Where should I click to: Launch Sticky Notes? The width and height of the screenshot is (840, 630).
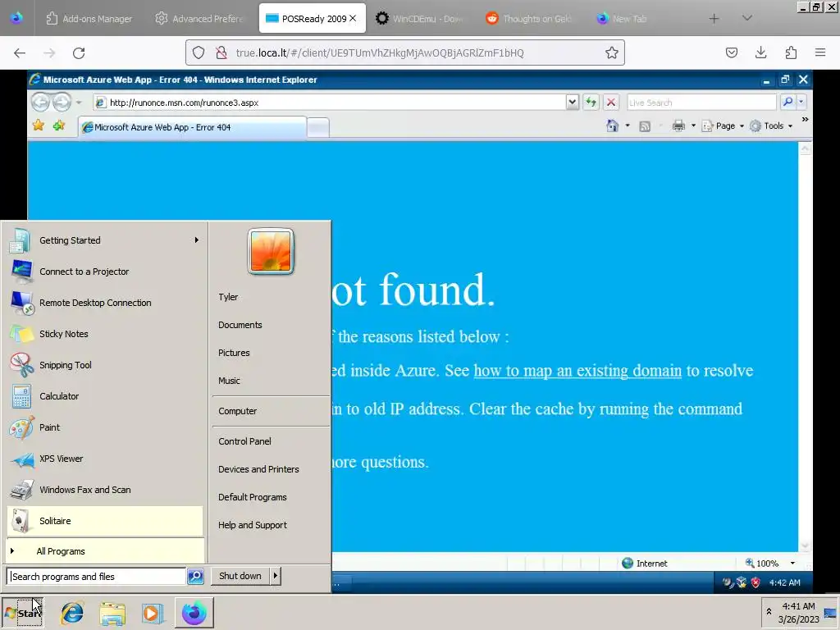(105, 334)
